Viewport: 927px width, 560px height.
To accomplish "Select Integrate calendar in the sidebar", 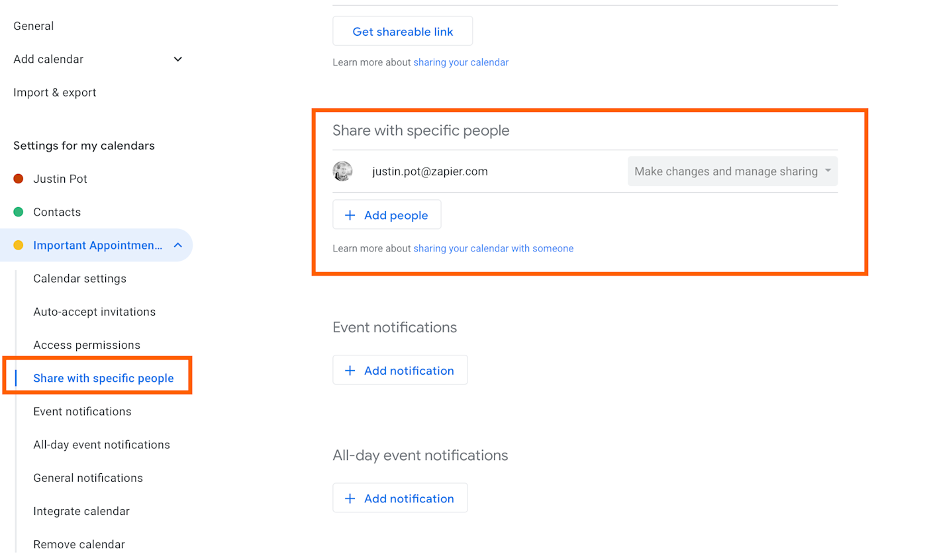I will (81, 511).
